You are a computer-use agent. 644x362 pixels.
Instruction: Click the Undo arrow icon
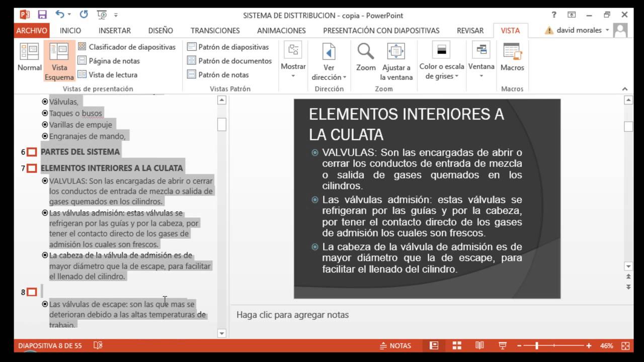[59, 15]
